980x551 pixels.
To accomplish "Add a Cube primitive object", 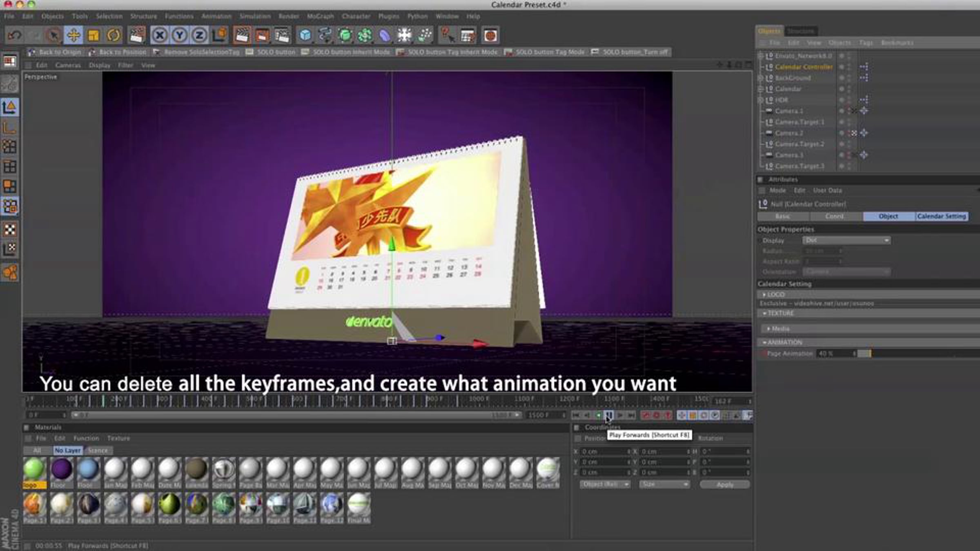I will click(x=305, y=36).
